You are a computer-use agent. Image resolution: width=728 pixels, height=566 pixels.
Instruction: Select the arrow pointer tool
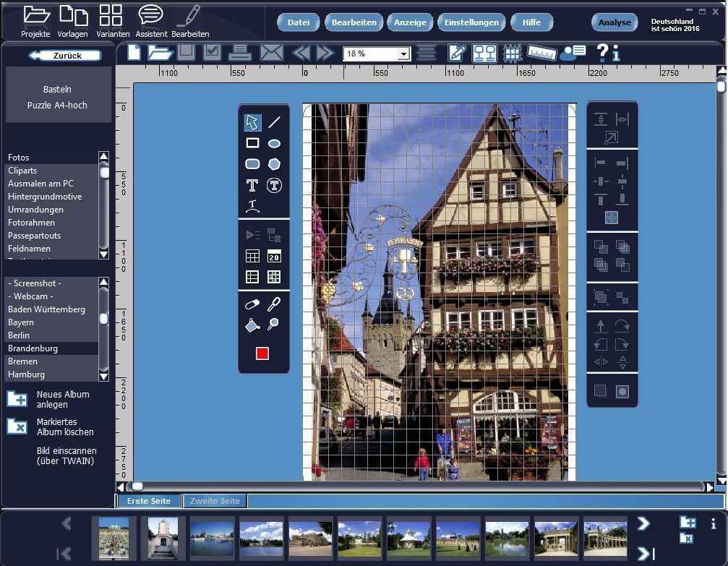pos(252,123)
